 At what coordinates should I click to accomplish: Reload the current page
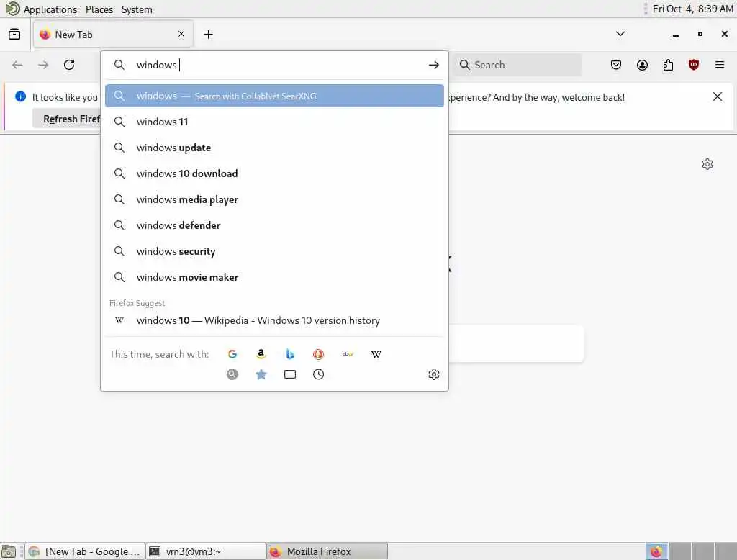pos(69,65)
